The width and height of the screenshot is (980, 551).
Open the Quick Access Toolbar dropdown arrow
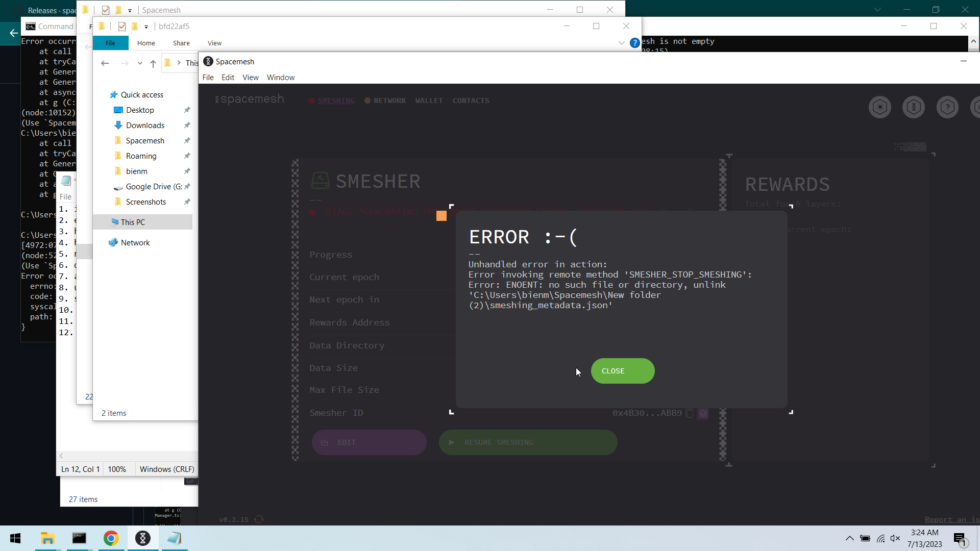[146, 27]
